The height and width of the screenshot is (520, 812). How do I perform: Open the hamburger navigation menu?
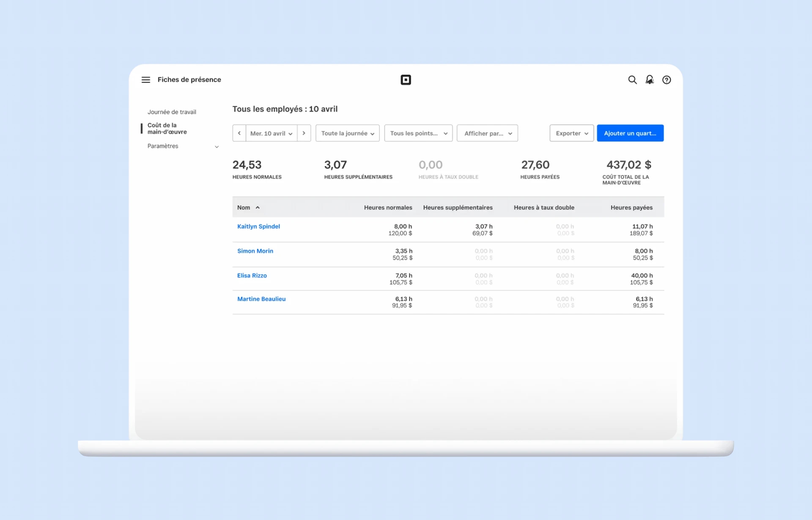click(145, 80)
